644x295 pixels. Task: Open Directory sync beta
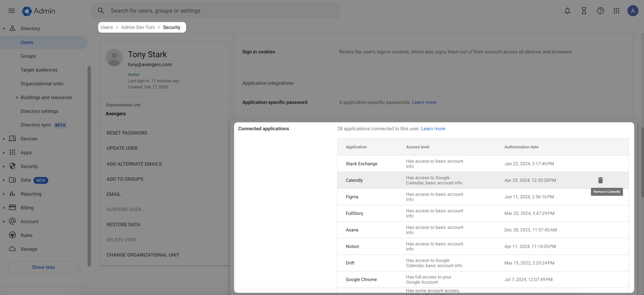(x=43, y=125)
